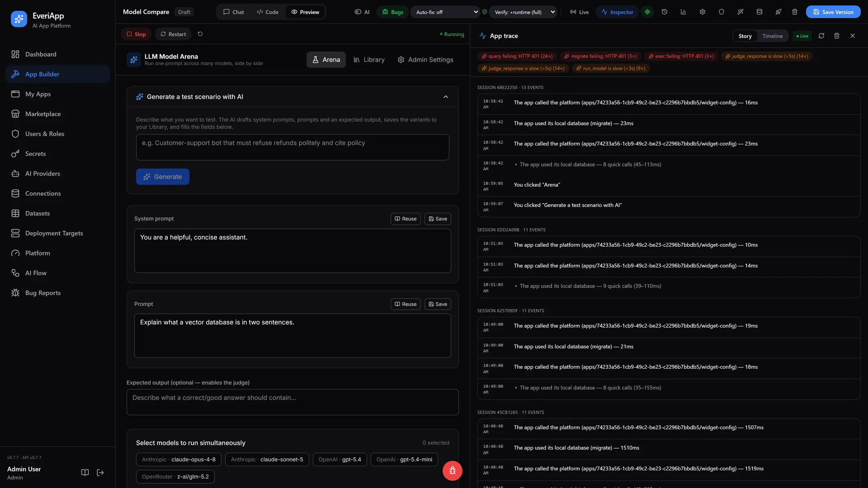The image size is (868, 488).
Task: Click the magic wand icon in toolbar
Action: [x=741, y=12]
